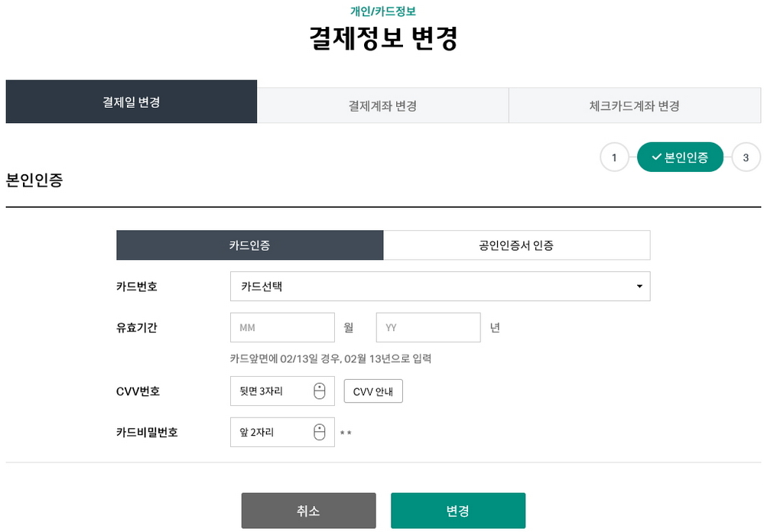Click the 카드번호 field label
Image resolution: width=764 pixels, height=532 pixels.
137,287
